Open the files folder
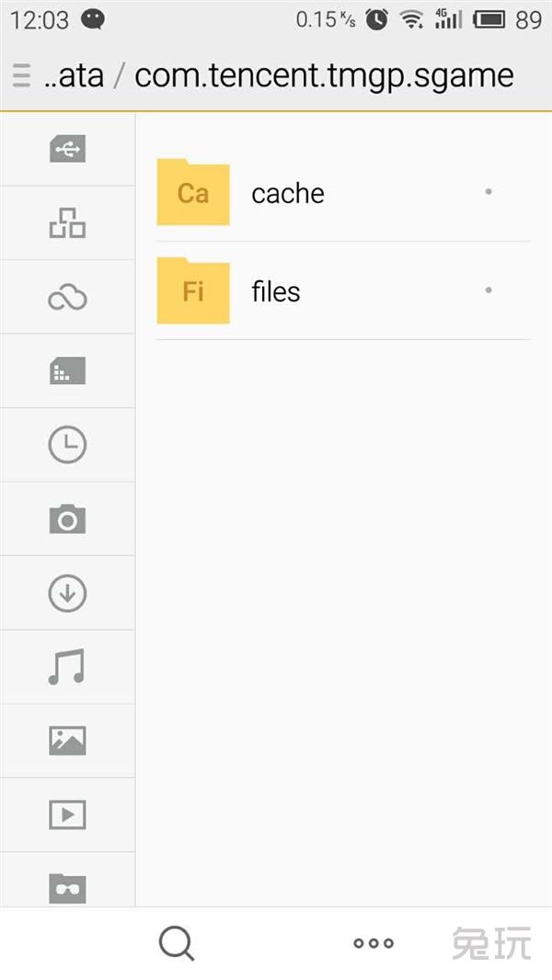 point(342,291)
